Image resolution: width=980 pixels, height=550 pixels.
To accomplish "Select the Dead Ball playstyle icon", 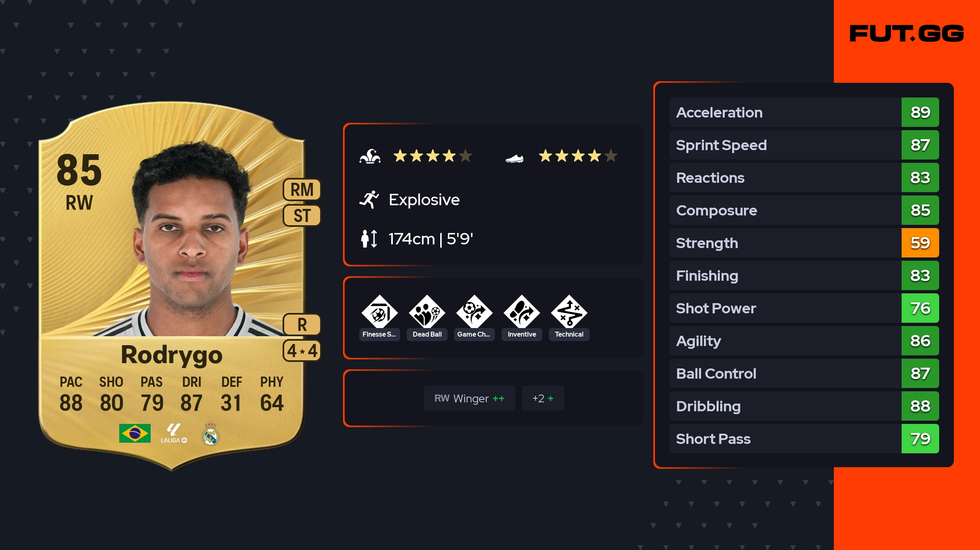I will (427, 313).
